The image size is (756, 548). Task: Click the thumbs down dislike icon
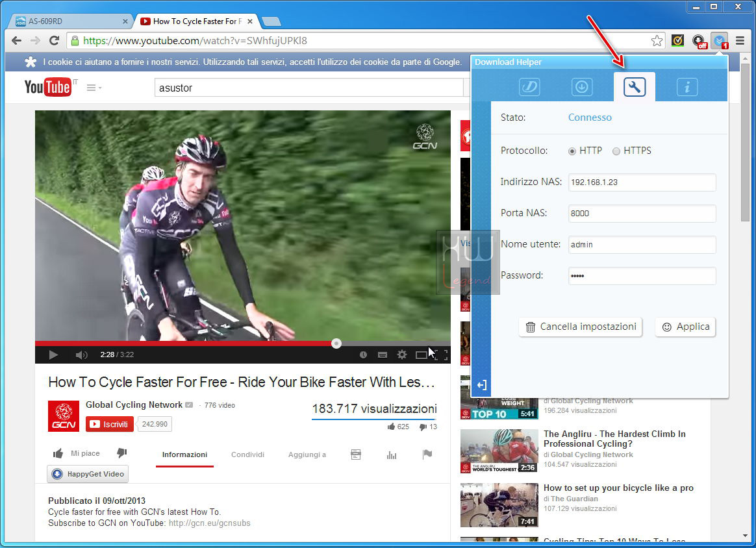tap(122, 453)
